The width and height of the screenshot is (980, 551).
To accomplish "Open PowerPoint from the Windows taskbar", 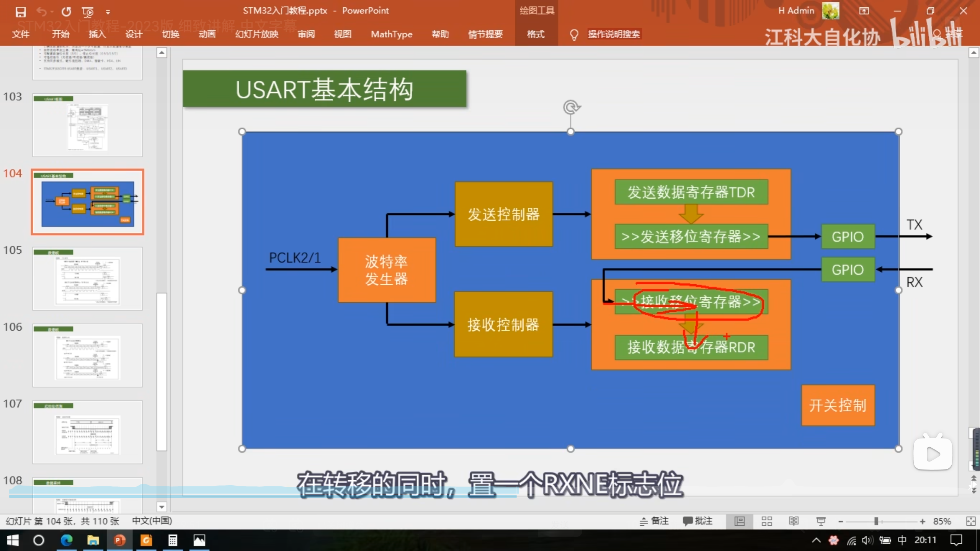I will 119,540.
